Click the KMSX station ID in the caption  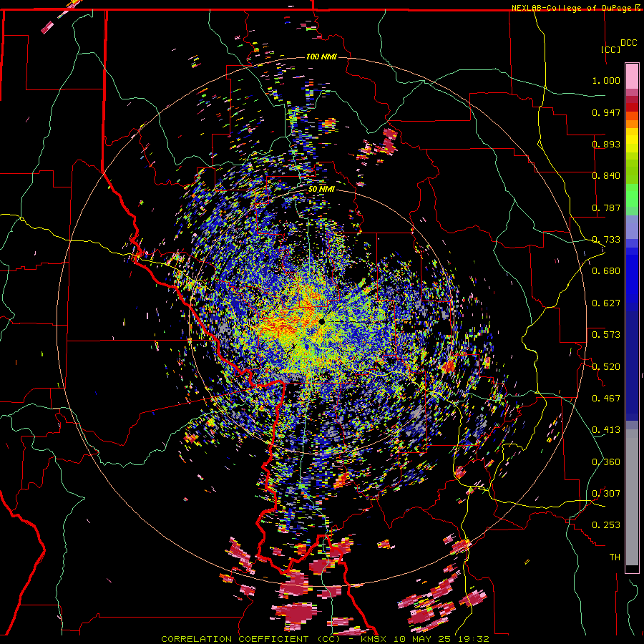[375, 639]
